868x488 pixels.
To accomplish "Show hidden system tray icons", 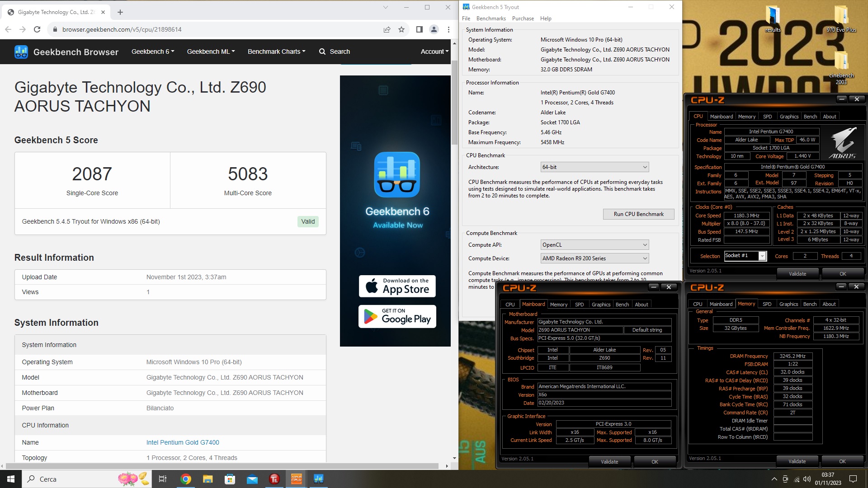I will pyautogui.click(x=774, y=479).
